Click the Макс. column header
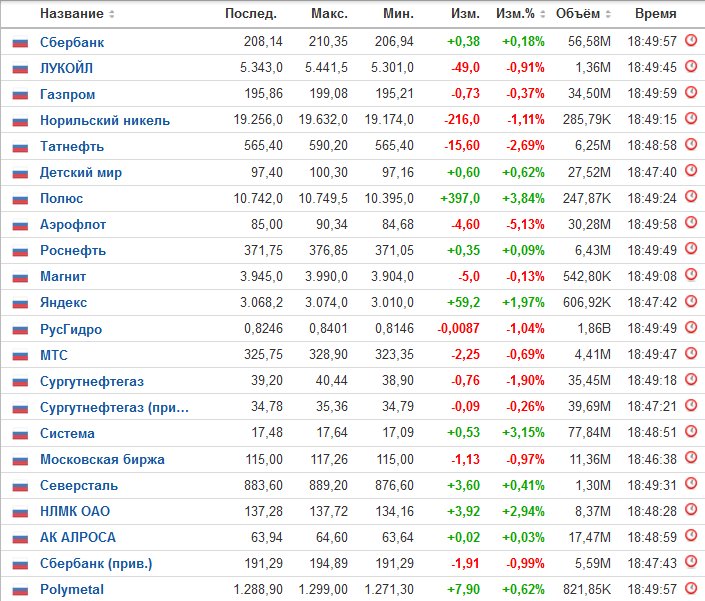The height and width of the screenshot is (601, 705). pyautogui.click(x=330, y=14)
